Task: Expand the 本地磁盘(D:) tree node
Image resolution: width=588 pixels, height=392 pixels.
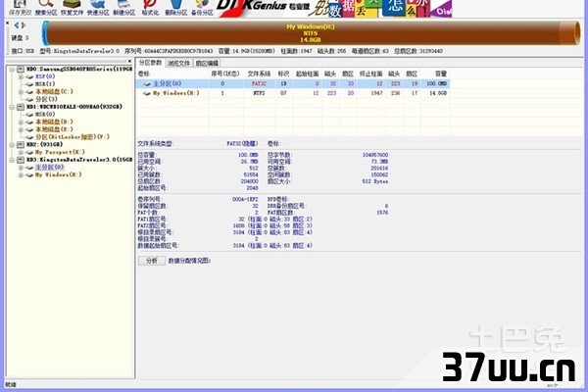Action: pyautogui.click(x=21, y=122)
